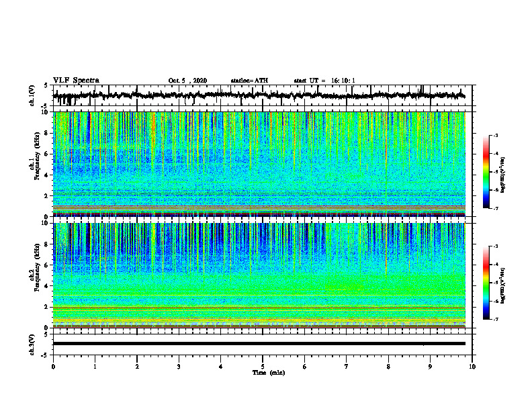The image size is (532, 411).
Task: Select the 'Oct. 5, 2020' date text
Action: pos(187,81)
